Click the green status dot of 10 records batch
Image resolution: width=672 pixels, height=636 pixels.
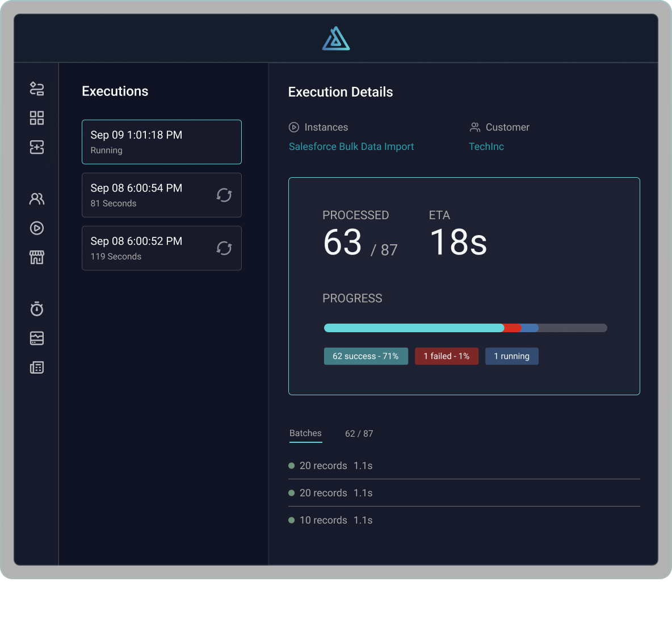point(291,520)
